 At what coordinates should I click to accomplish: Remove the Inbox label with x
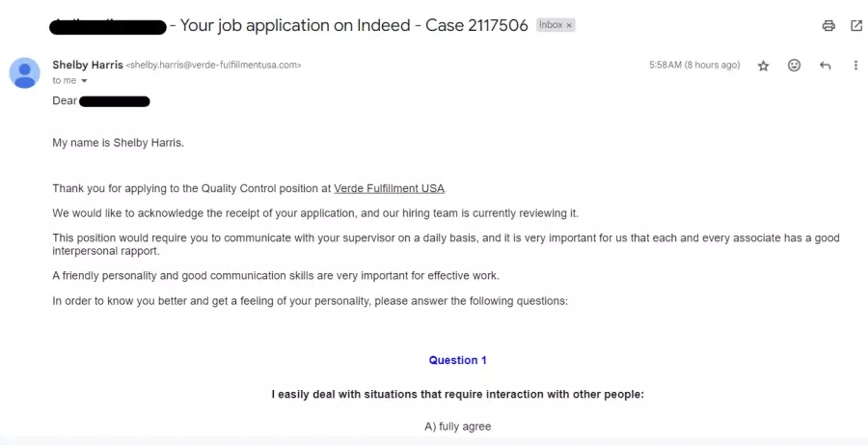(569, 25)
